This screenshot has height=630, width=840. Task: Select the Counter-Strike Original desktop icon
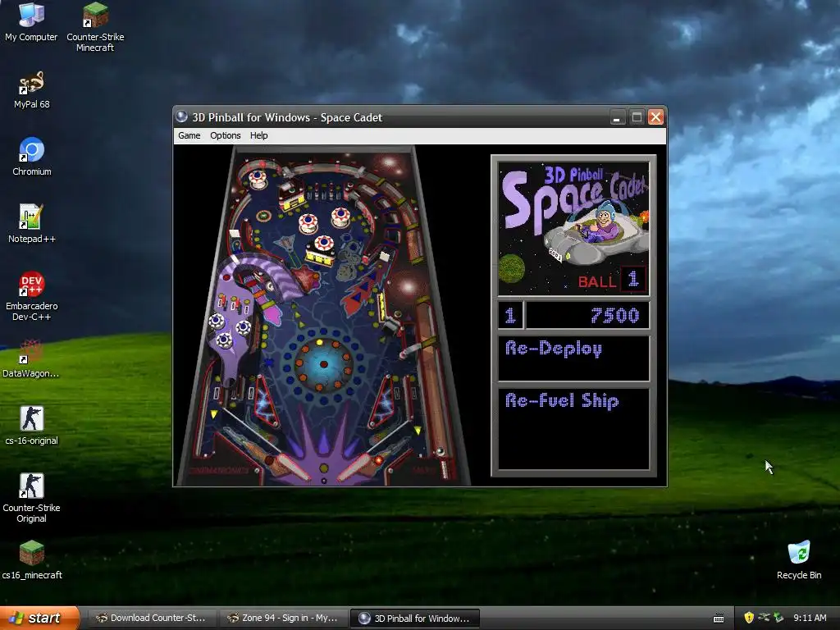pos(32,498)
